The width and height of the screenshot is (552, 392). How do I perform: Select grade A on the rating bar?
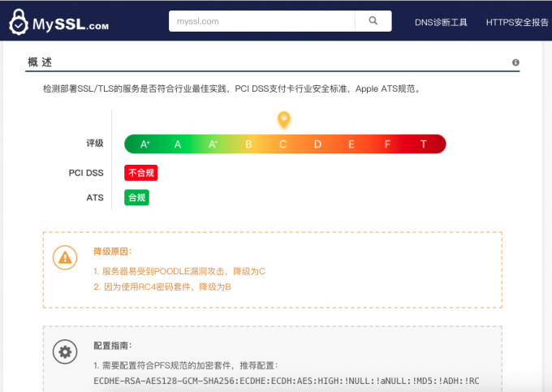pyautogui.click(x=178, y=144)
